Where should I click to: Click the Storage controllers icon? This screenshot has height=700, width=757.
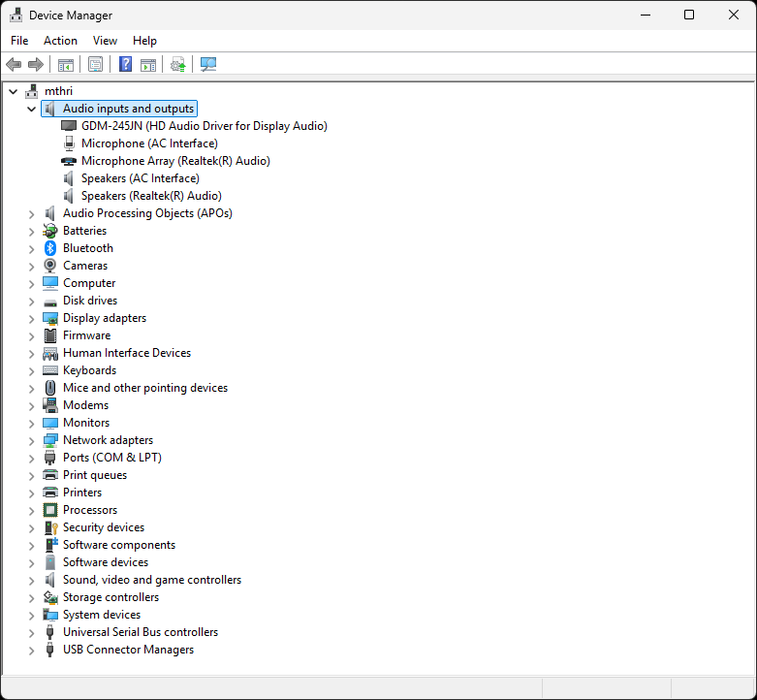click(50, 597)
